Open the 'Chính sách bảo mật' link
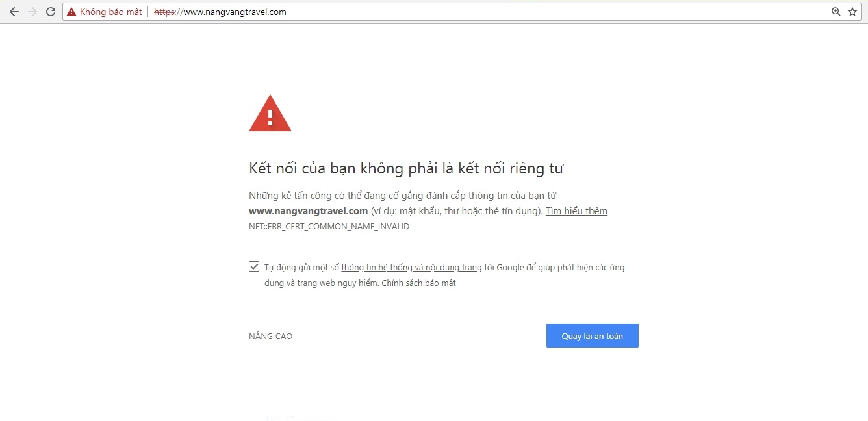Viewport: 868px width, 421px height. [418, 283]
